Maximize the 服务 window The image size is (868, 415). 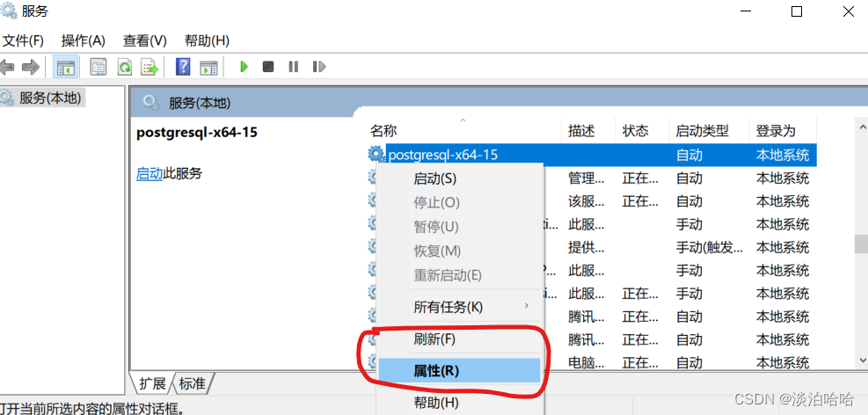click(797, 11)
